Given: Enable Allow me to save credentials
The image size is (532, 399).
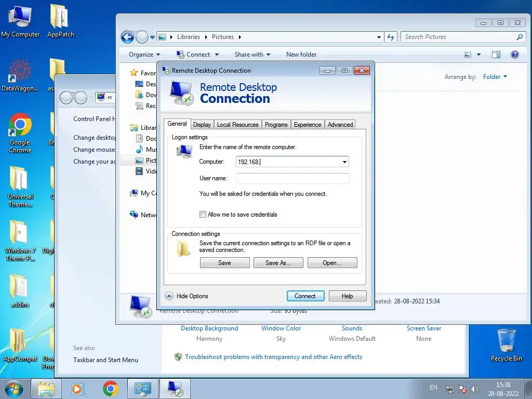Looking at the screenshot, I should (x=203, y=215).
